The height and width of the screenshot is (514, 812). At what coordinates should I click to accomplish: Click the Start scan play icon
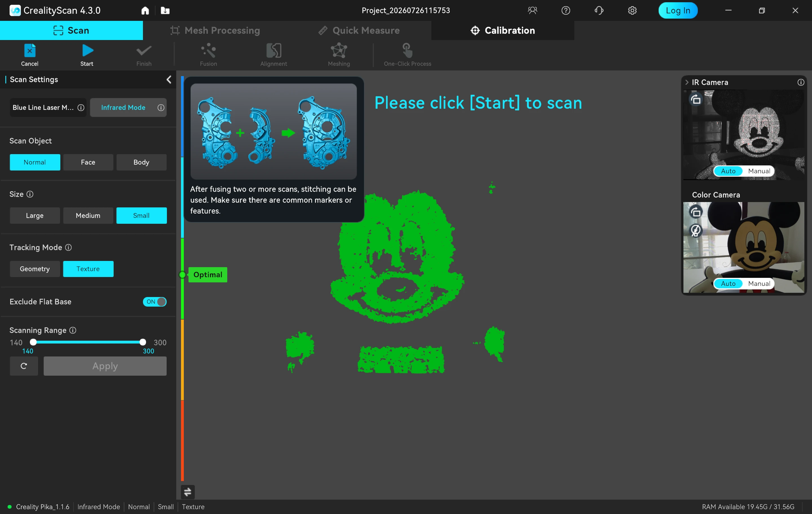87,51
